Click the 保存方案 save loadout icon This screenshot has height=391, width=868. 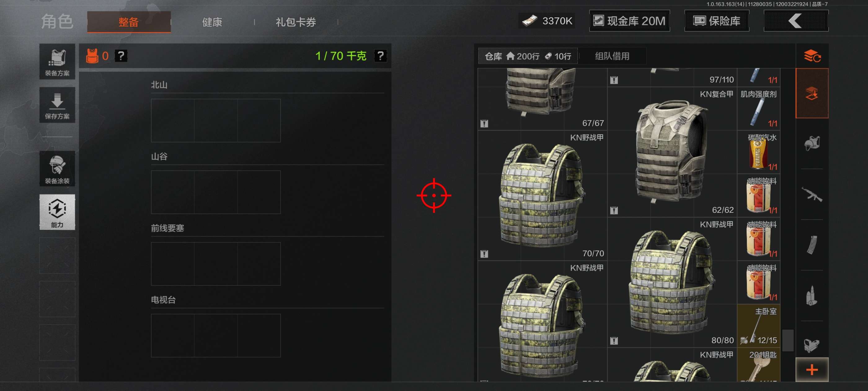[57, 105]
